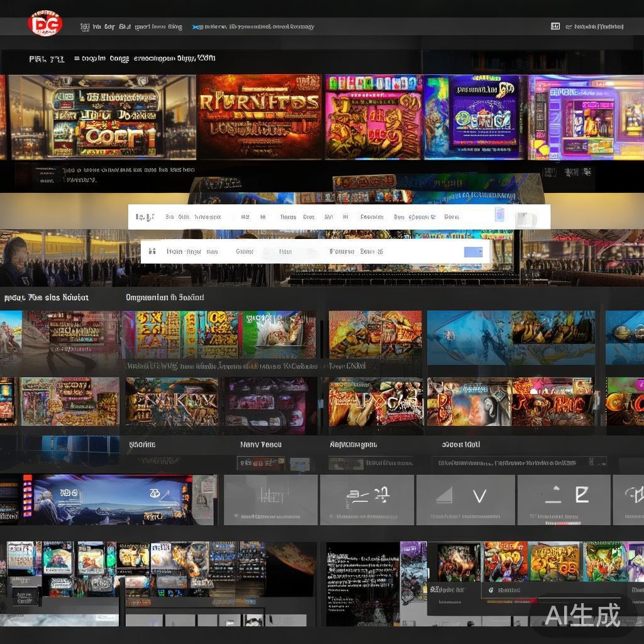This screenshot has width=644, height=644.
Task: Select the gray tile with the E symbol
Action: coord(564,499)
